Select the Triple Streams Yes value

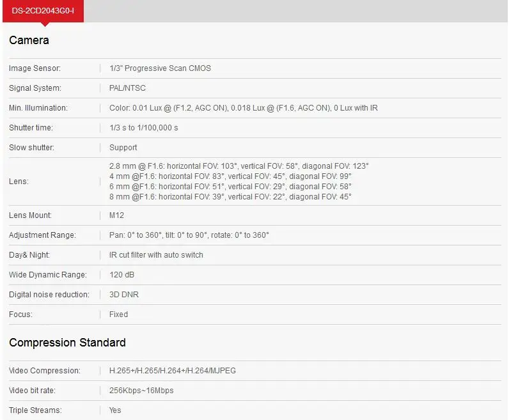point(115,410)
